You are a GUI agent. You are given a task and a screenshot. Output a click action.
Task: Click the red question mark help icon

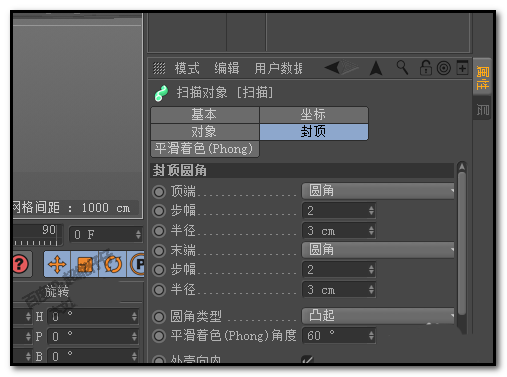[x=21, y=264]
